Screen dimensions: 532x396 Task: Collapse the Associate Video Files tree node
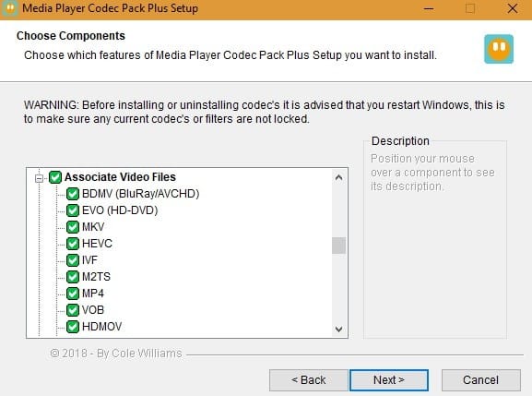tap(40, 178)
